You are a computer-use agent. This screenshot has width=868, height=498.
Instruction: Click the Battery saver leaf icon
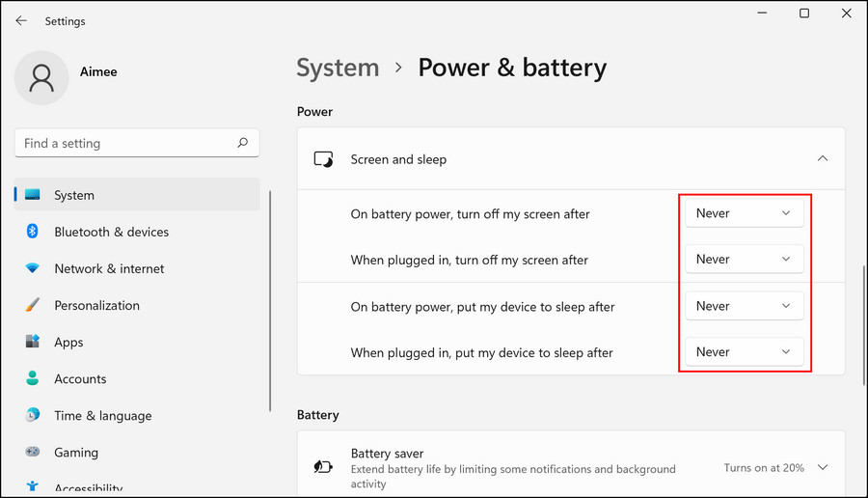click(x=323, y=467)
